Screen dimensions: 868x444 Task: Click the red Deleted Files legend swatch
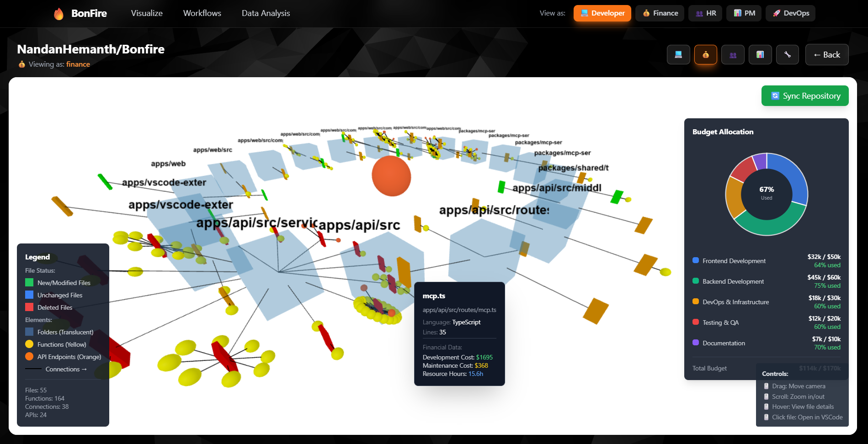point(29,307)
